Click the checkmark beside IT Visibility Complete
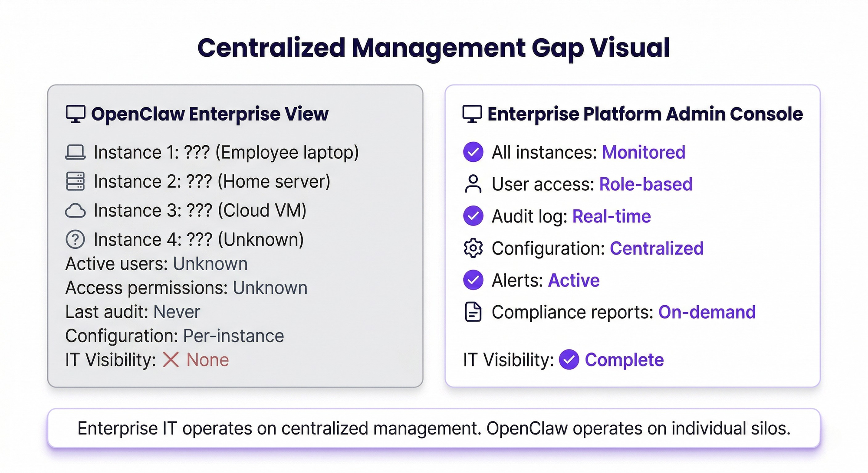This screenshot has width=868, height=473. (569, 360)
